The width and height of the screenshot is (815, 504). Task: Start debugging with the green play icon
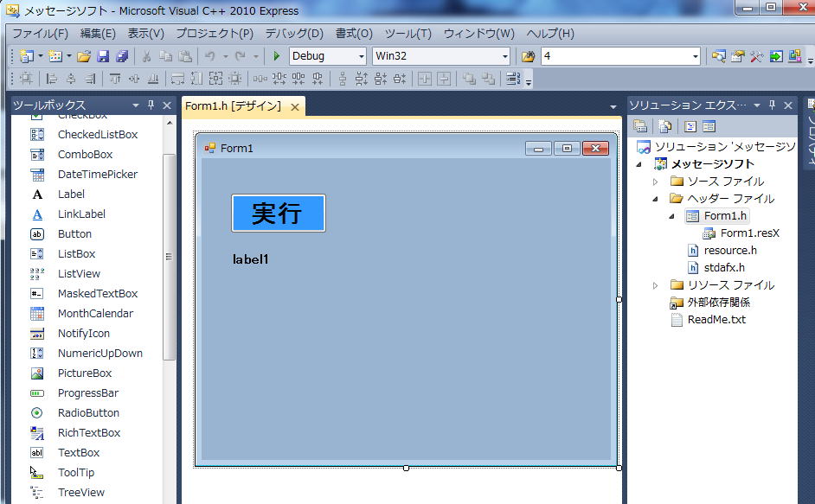[277, 56]
